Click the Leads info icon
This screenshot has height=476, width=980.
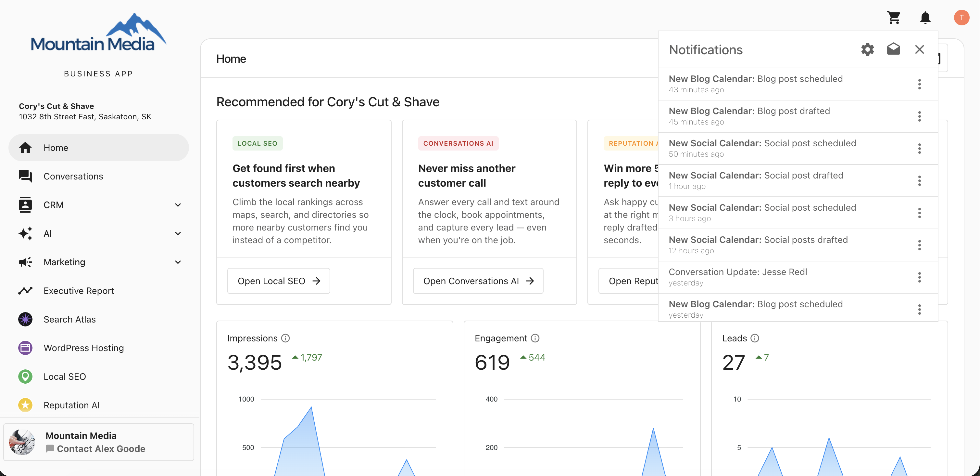[755, 338]
